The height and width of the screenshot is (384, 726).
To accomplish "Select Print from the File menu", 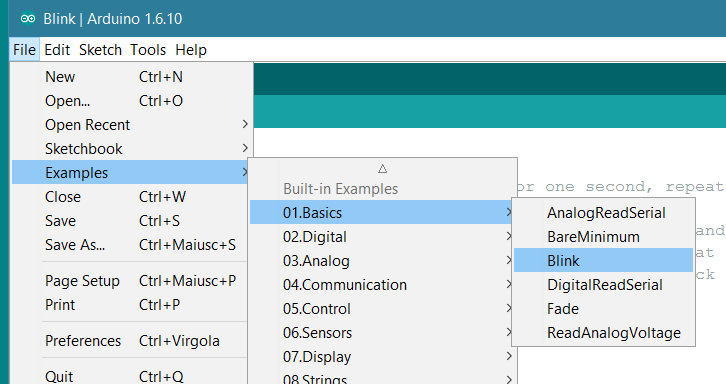I will (x=131, y=305).
